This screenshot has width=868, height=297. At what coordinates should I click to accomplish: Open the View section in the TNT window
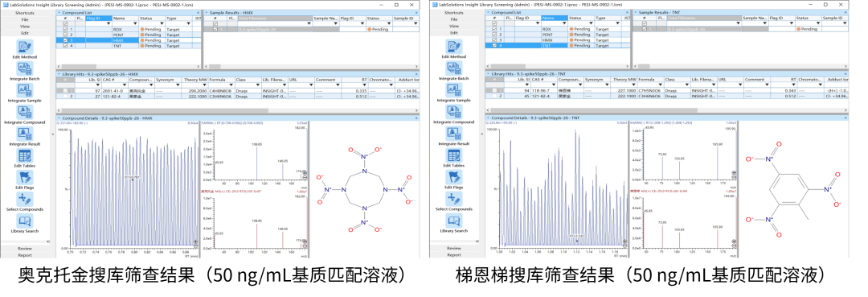click(454, 26)
